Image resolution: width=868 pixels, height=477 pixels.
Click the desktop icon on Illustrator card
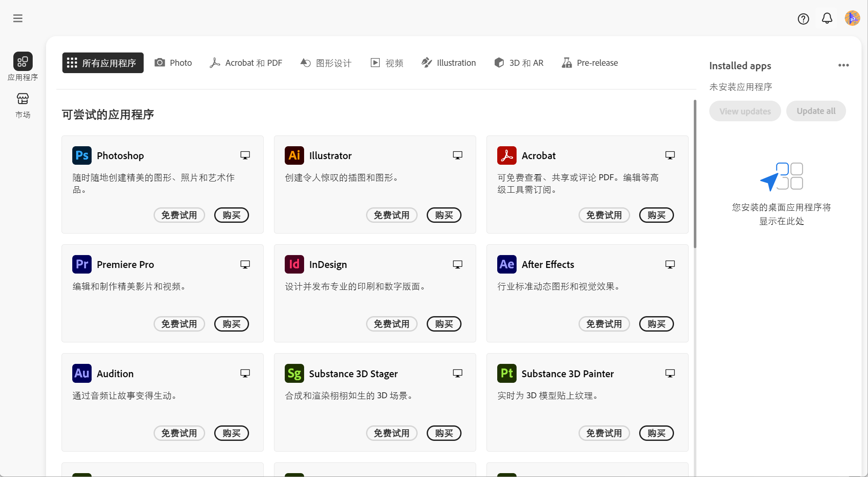458,155
